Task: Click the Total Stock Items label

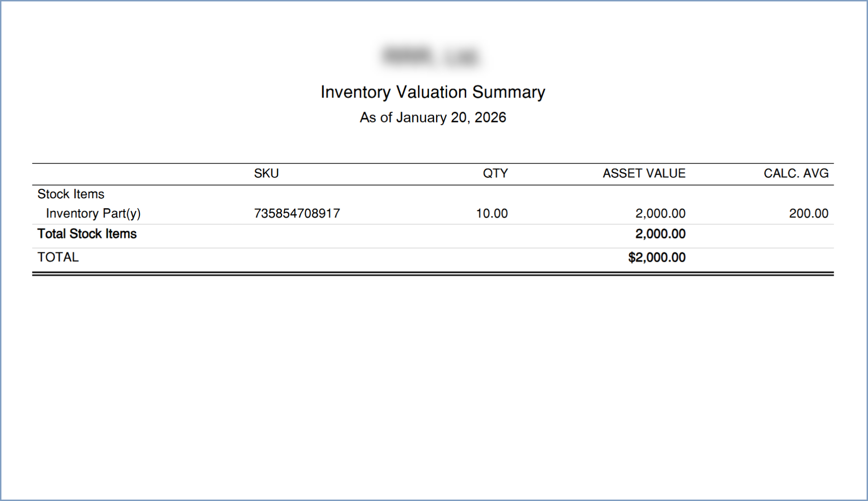Action: point(87,234)
